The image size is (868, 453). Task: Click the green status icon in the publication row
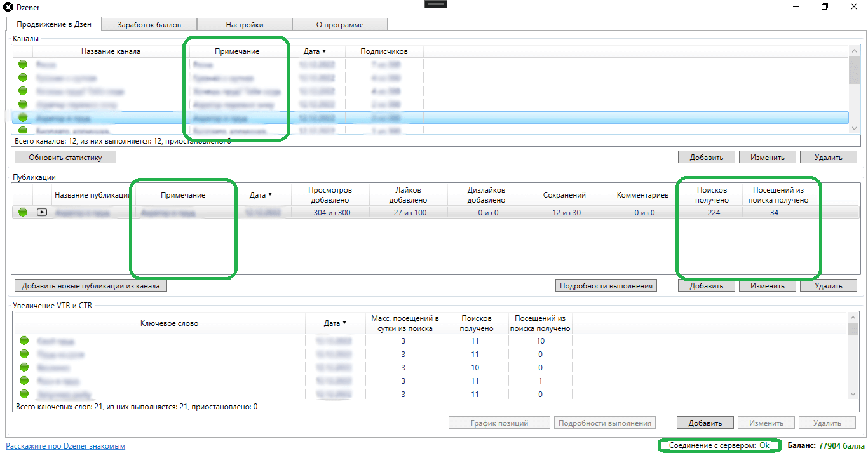24,213
